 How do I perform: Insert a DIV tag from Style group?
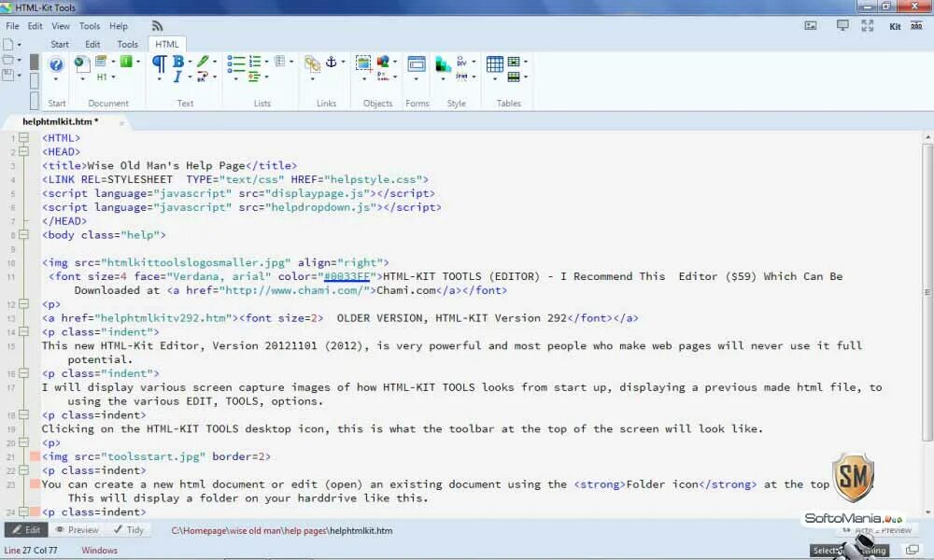click(461, 62)
